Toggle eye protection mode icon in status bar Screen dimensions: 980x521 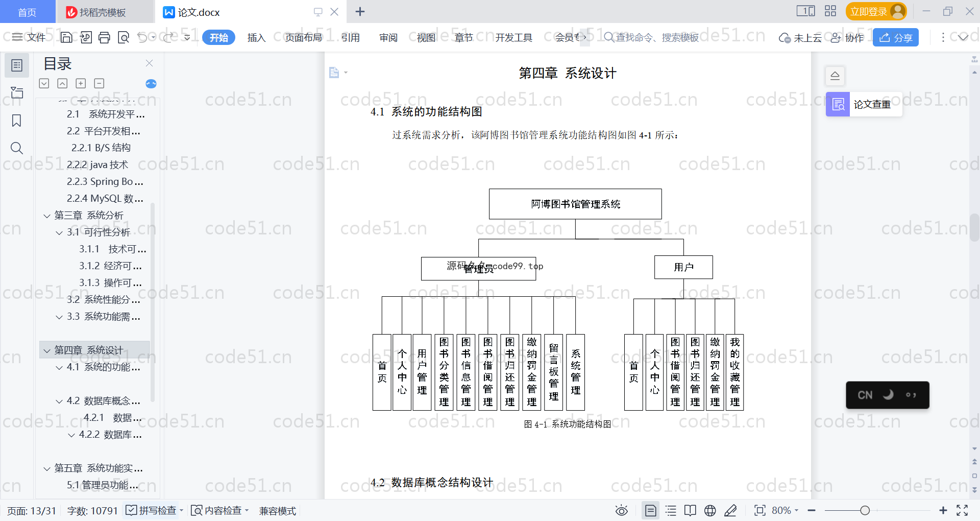click(x=621, y=510)
